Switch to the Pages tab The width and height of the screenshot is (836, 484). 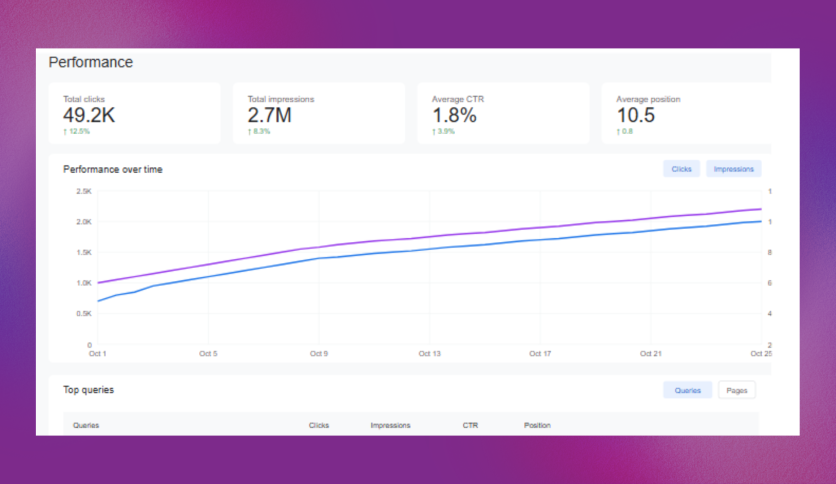(736, 390)
